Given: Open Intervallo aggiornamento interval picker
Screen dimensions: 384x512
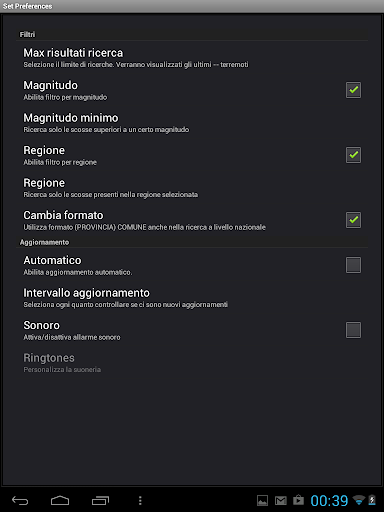Looking at the screenshot, I should pos(192,298).
